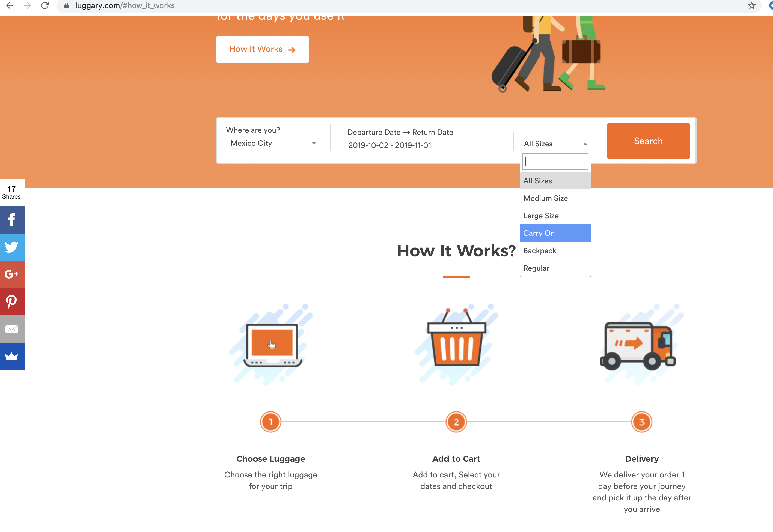This screenshot has height=532, width=773.
Task: Share via Google Plus icon
Action: [12, 274]
